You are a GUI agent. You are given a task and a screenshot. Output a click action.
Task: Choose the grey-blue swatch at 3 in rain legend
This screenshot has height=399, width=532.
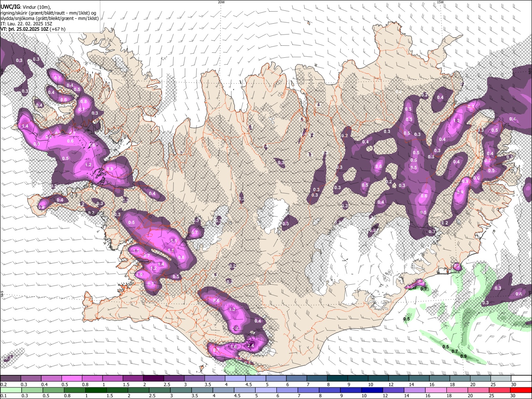(x=181, y=390)
